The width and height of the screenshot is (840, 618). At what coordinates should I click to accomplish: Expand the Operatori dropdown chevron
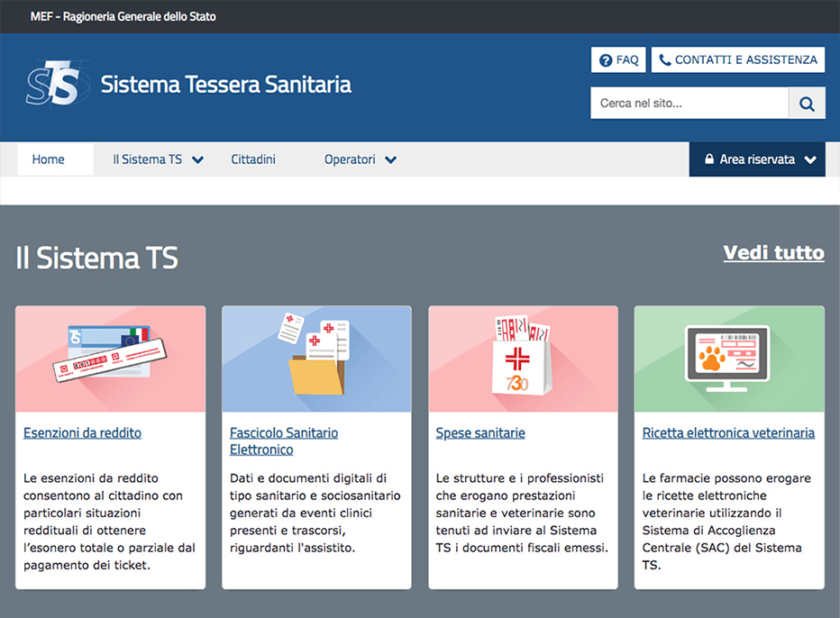click(x=390, y=160)
